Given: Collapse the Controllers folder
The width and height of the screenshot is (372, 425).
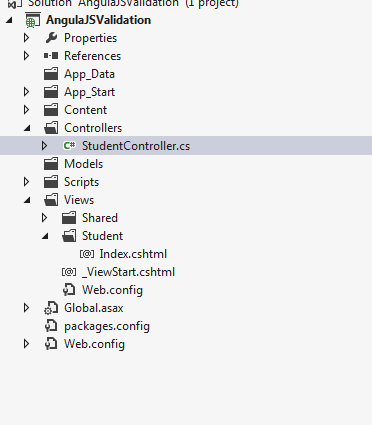Looking at the screenshot, I should click(27, 128).
